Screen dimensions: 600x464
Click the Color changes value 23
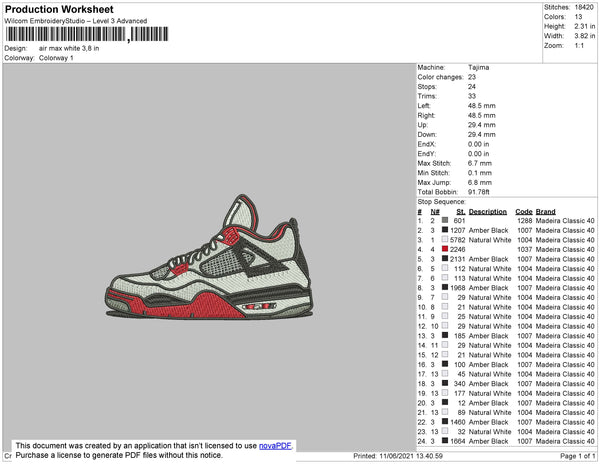click(x=472, y=77)
